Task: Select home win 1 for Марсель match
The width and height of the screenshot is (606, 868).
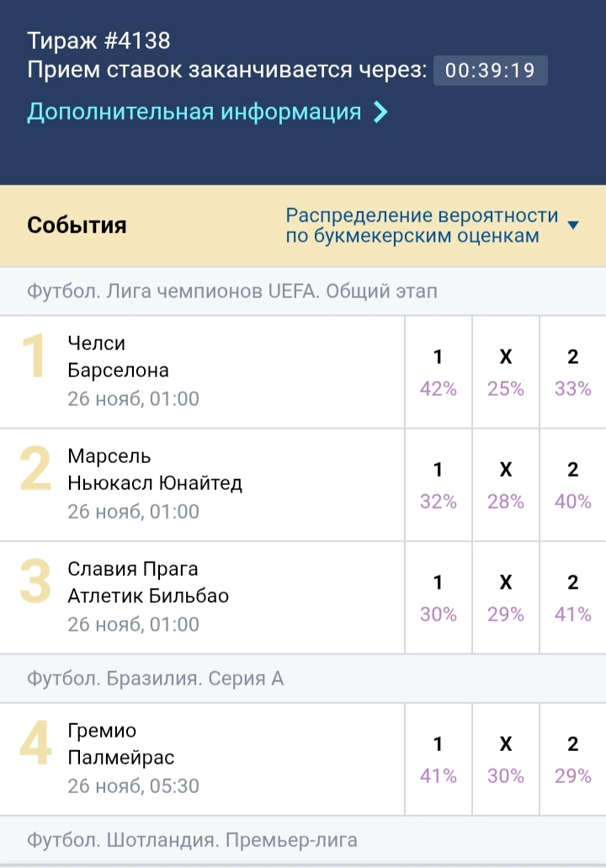Action: pyautogui.click(x=438, y=485)
